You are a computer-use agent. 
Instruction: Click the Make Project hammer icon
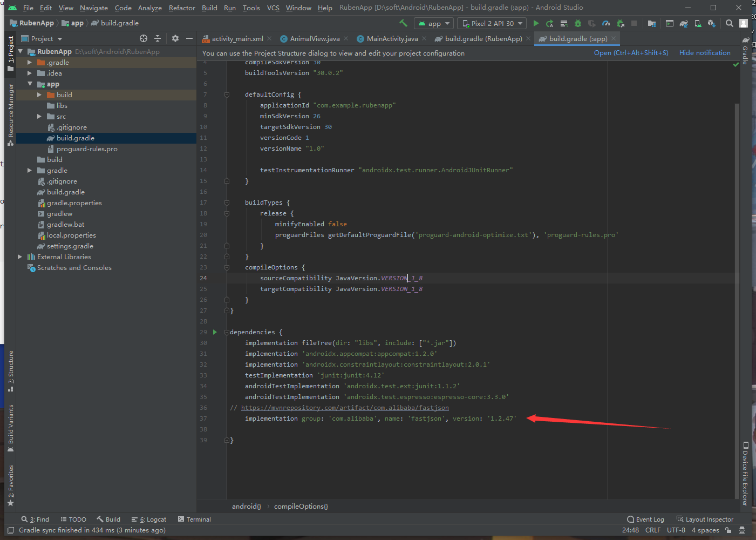403,23
